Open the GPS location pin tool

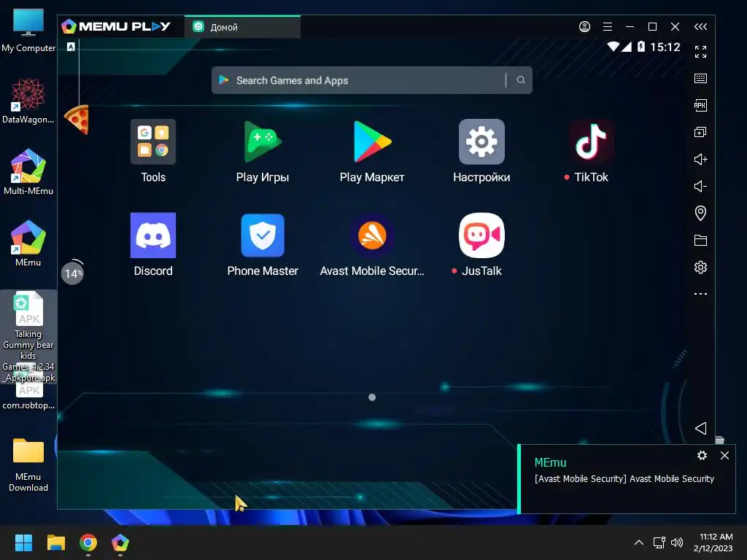[700, 213]
